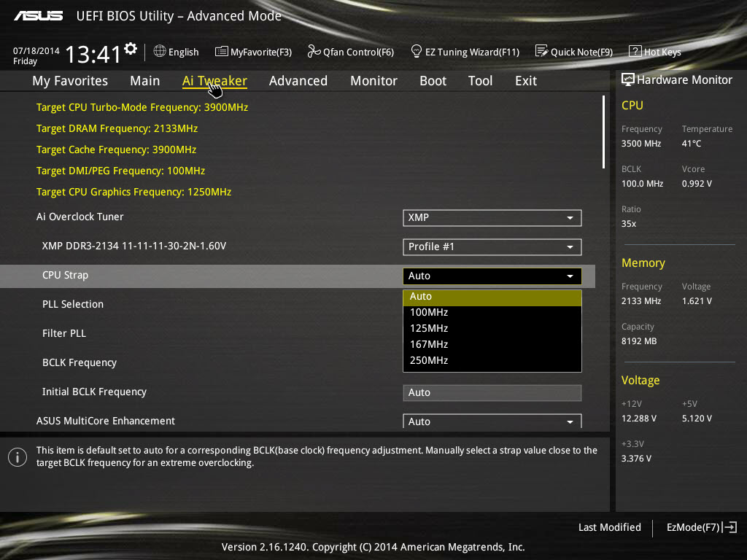Click the ASUS logo
The height and width of the screenshot is (560, 747).
click(x=38, y=16)
